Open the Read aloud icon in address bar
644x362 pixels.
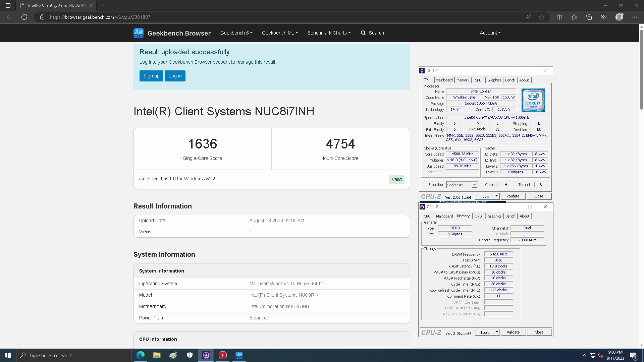tap(528, 17)
